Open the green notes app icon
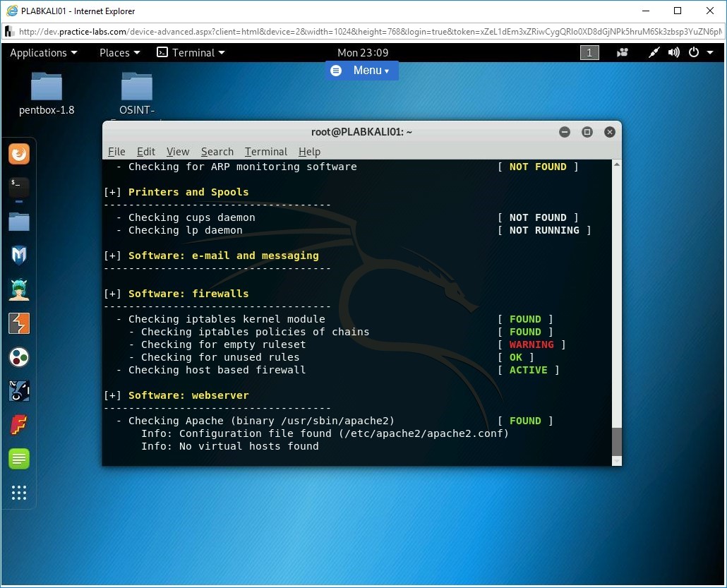Screen dimensions: 727x588 [19, 459]
